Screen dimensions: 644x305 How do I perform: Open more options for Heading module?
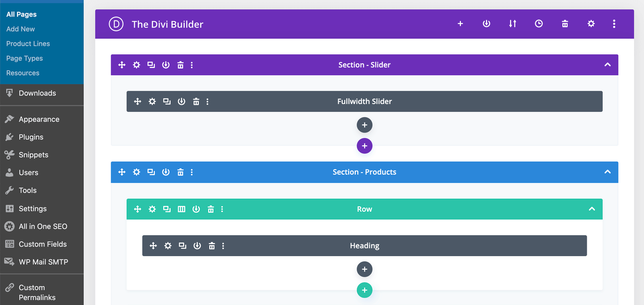click(223, 246)
